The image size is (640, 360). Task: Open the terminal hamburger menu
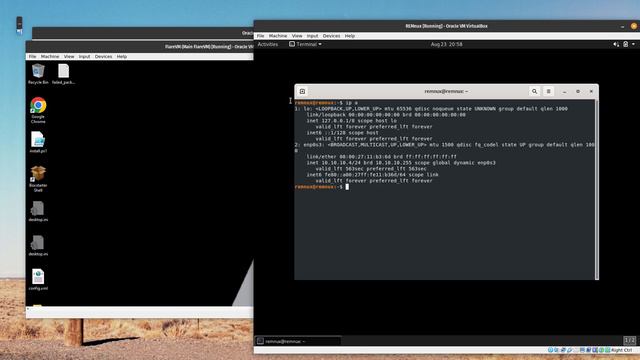(549, 91)
